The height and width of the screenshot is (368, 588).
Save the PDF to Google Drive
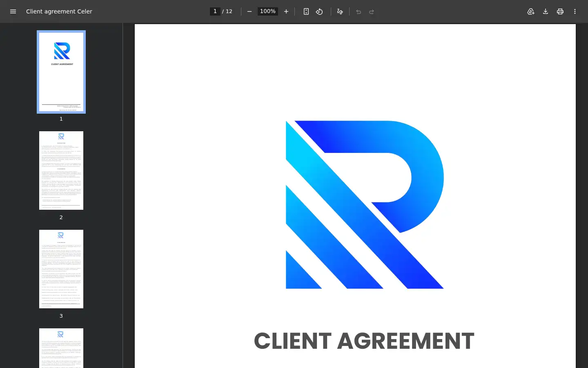531,11
